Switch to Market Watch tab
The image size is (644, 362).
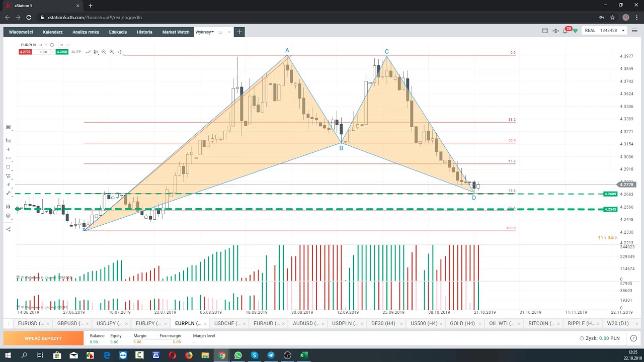176,32
